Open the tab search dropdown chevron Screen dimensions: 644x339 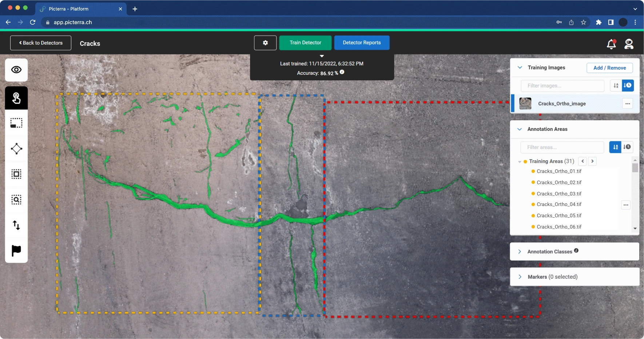tap(635, 9)
